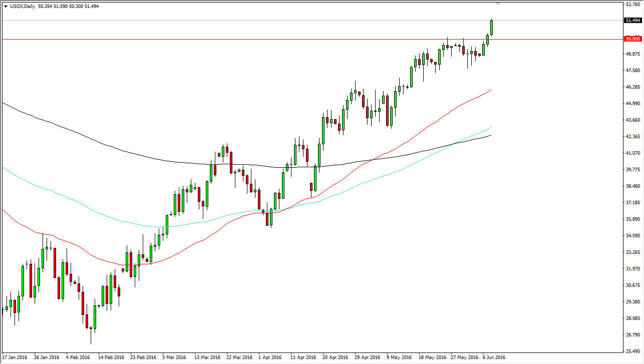Image resolution: width=644 pixels, height=364 pixels.
Task: Click the 6 Jun 2016 date label
Action: [x=494, y=357]
